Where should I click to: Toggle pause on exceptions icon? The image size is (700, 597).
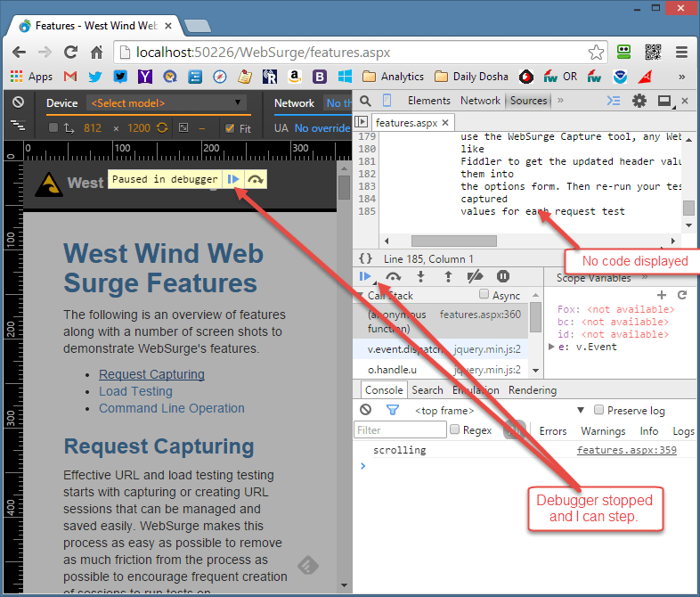coord(502,276)
